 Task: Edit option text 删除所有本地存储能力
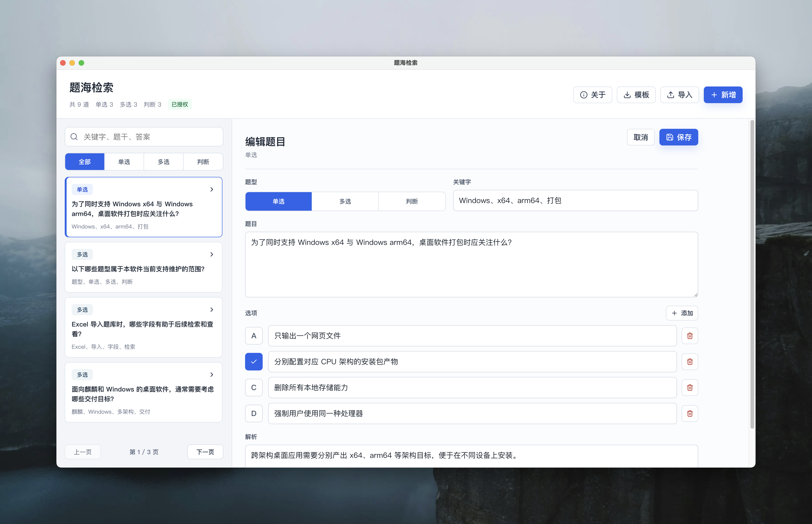(472, 388)
